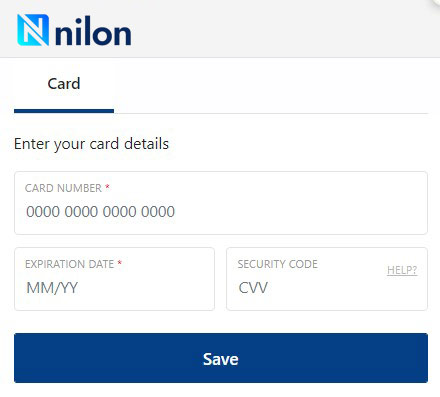Image resolution: width=440 pixels, height=397 pixels.
Task: Click the red asterisk next to CARD NUMBER
Action: pos(107,187)
